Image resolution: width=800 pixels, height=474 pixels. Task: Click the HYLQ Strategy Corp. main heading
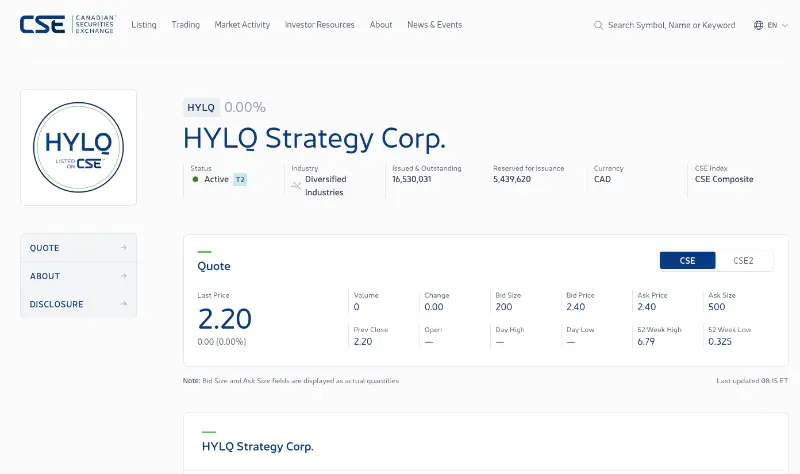point(314,139)
